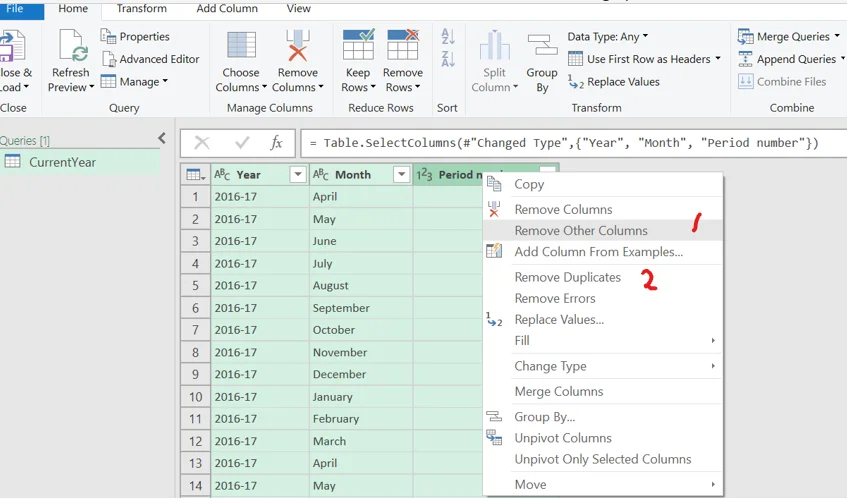Select row number 1
Screen dimensions: 847x499
pyautogui.click(x=196, y=197)
